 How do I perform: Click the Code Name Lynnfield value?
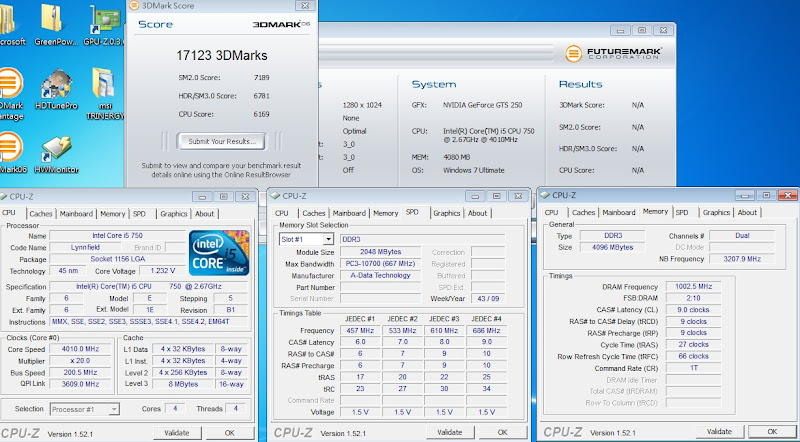click(x=85, y=248)
